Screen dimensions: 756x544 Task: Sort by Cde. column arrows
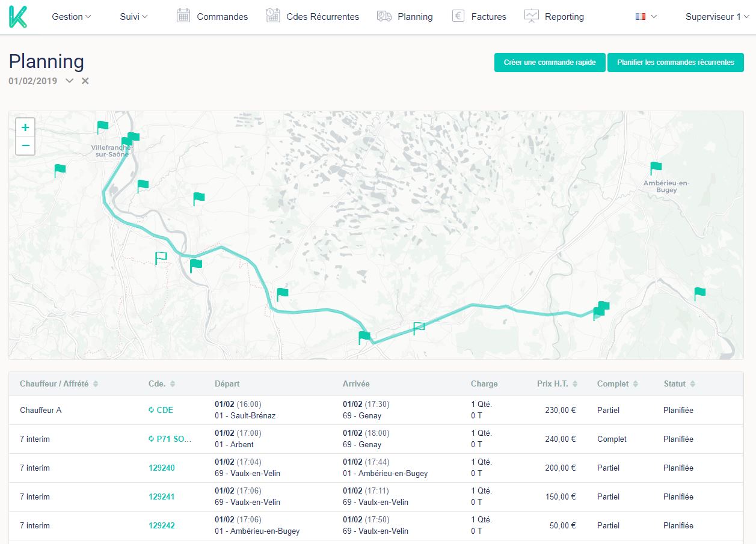click(x=173, y=384)
